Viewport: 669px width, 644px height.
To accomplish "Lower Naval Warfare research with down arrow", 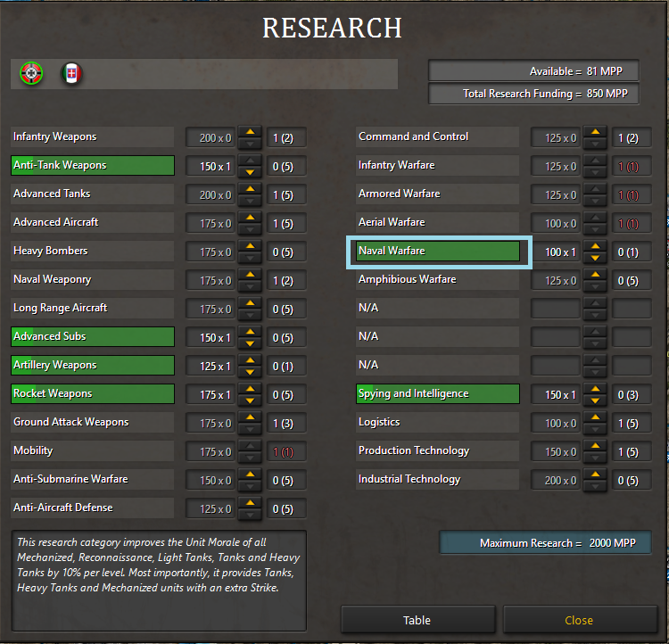I will click(x=596, y=258).
